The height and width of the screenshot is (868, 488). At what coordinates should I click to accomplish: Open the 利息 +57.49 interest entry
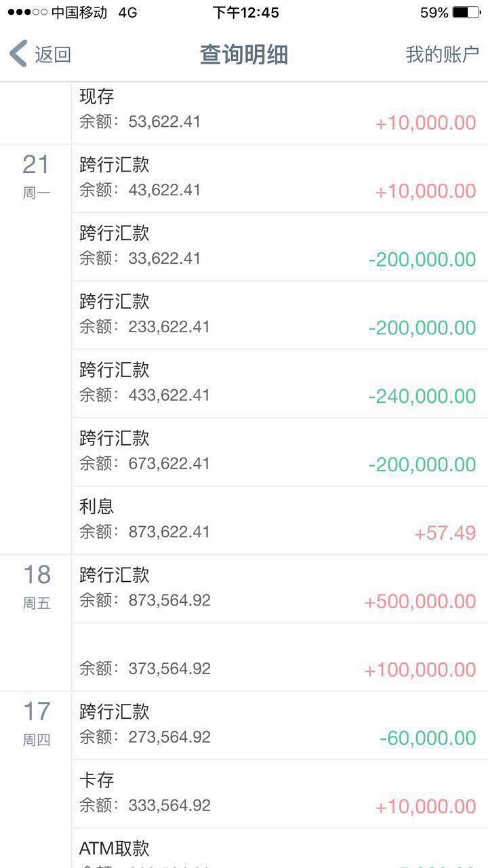coord(279,520)
